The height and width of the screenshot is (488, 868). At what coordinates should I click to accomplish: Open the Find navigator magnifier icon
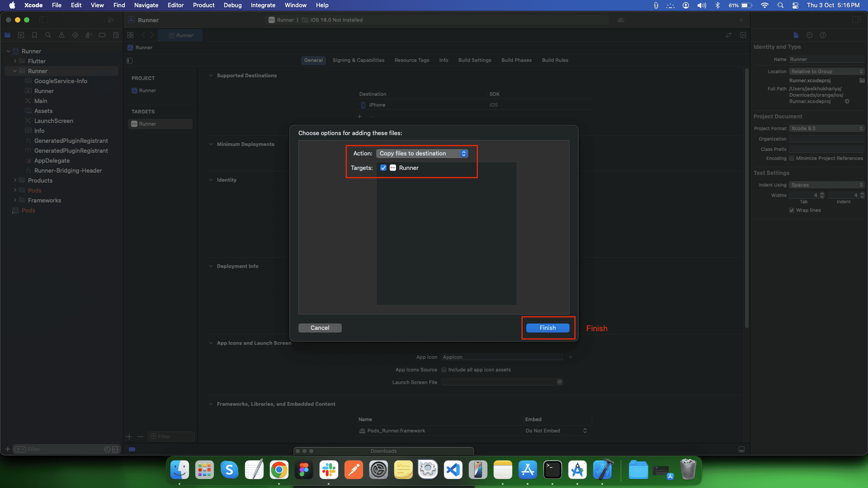click(48, 35)
